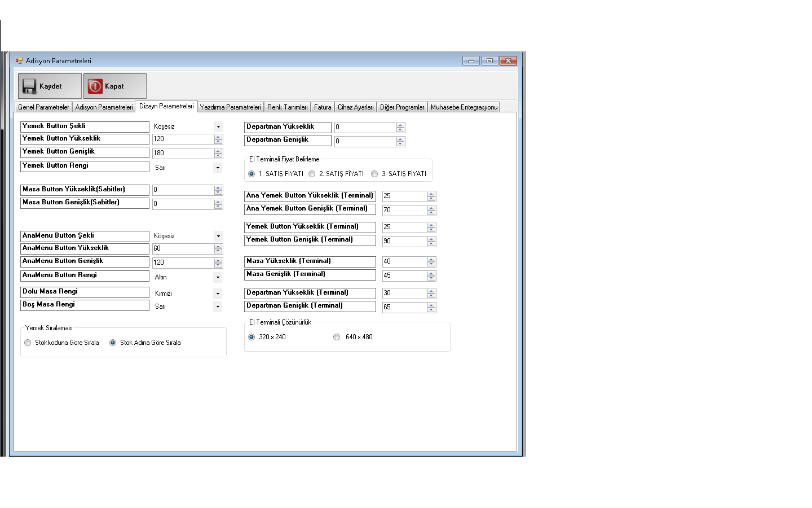Switch to Renk Tanımları tab
Viewport: 812px width, 508px height.
pyautogui.click(x=287, y=107)
